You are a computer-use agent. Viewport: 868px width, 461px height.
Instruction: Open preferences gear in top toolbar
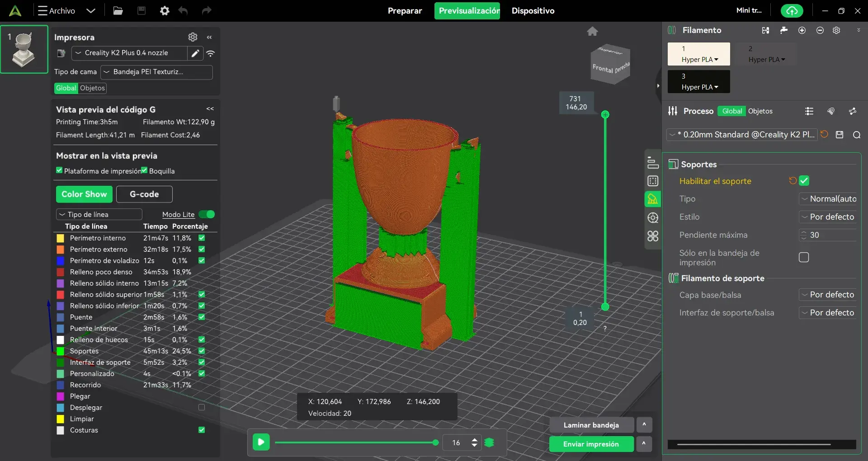pos(165,10)
